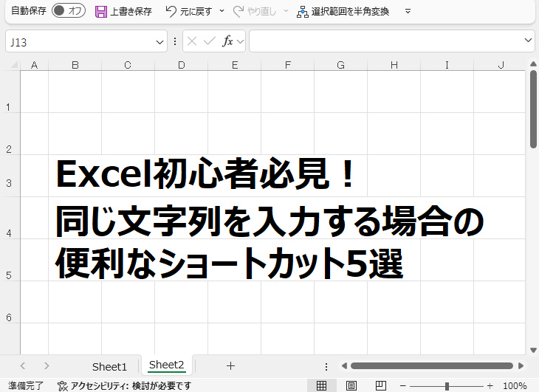The width and height of the screenshot is (539, 392).
Task: Select column A header
Action: click(x=35, y=64)
